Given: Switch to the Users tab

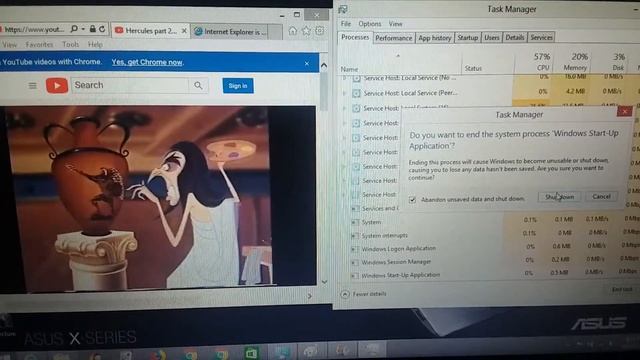Looking at the screenshot, I should pos(491,38).
